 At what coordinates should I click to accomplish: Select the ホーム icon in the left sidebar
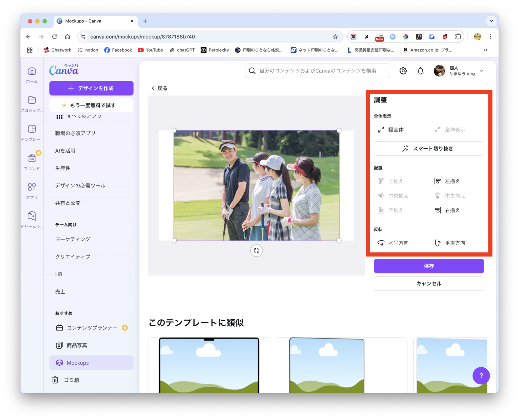[x=31, y=71]
